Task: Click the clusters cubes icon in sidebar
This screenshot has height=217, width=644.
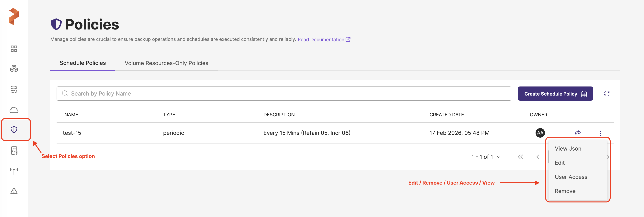Action: 14,68
